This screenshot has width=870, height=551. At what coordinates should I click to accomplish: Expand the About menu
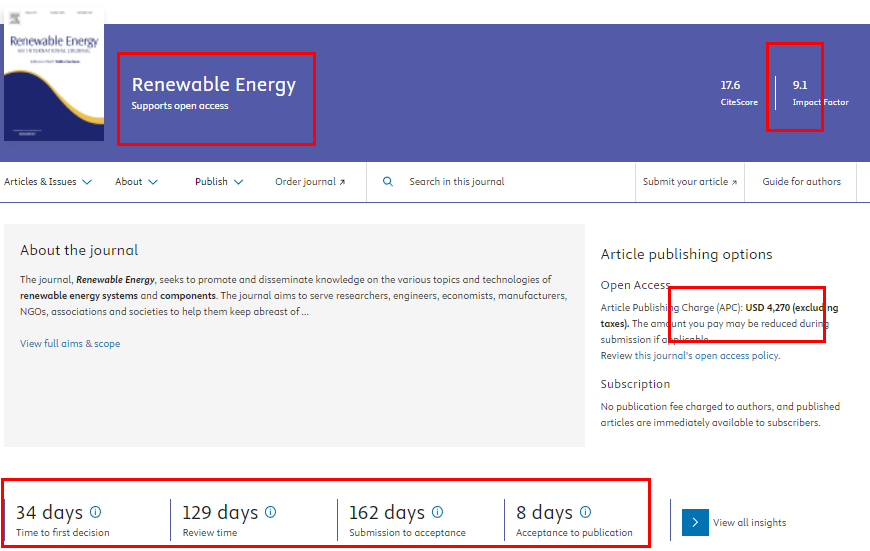pyautogui.click(x=136, y=181)
